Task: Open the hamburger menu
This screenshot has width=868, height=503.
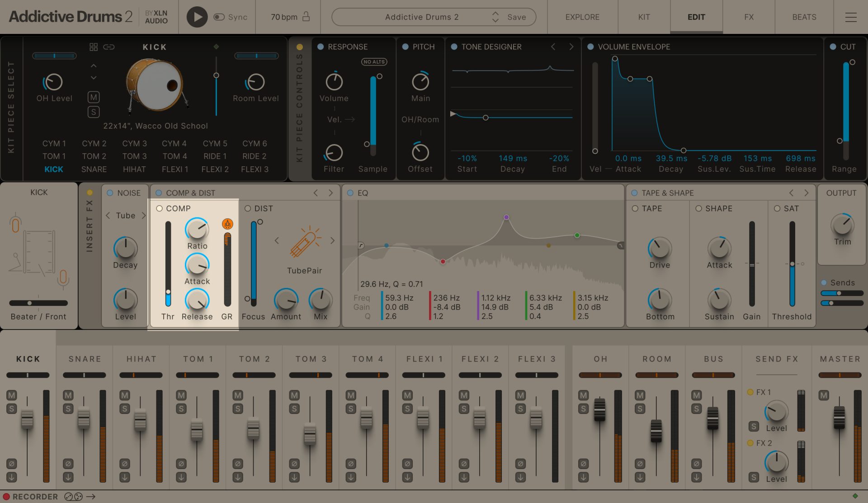Action: pos(851,17)
